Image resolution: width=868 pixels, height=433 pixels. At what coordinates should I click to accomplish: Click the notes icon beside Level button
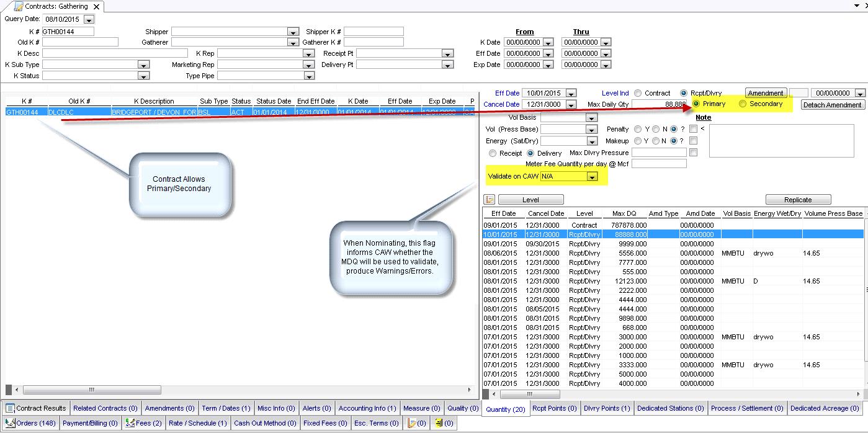(490, 200)
